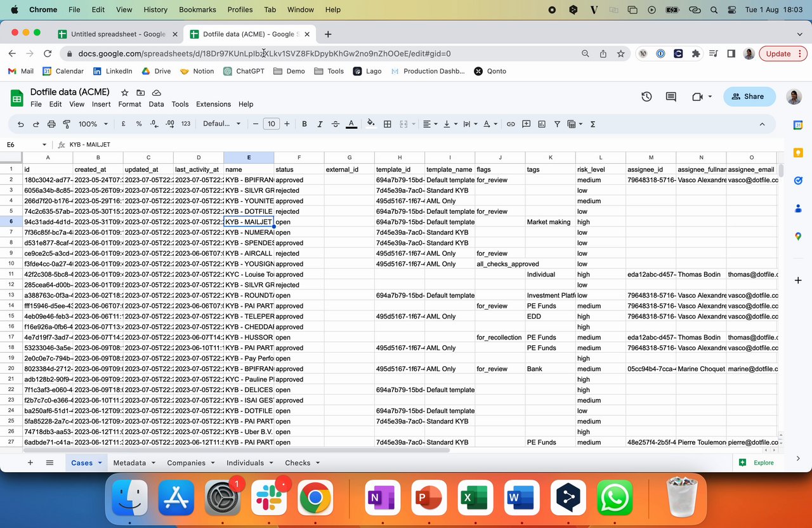This screenshot has height=528, width=812.
Task: Open the Insert menu
Action: point(101,104)
